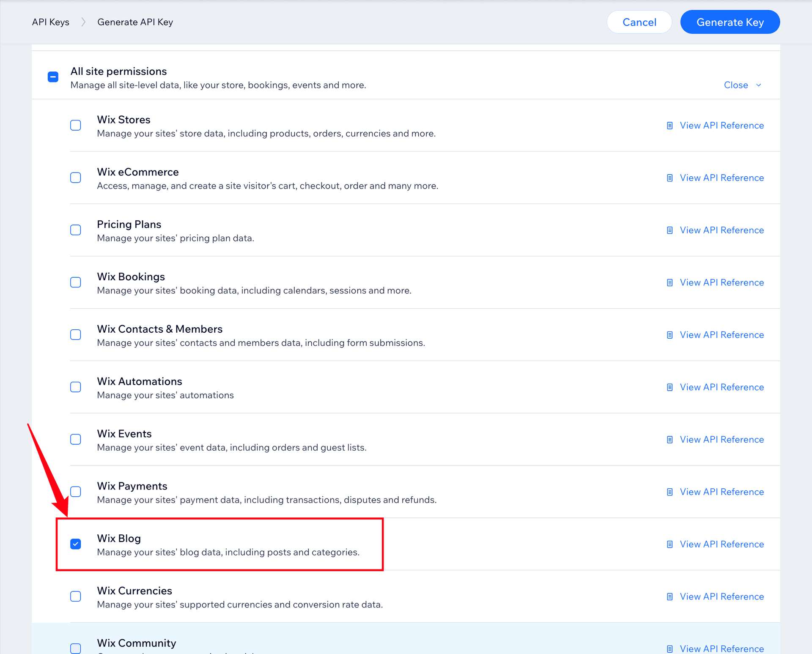Screen dimensions: 812x654
Task: Click the document icon beside Wix Stores API reference
Action: coord(669,125)
